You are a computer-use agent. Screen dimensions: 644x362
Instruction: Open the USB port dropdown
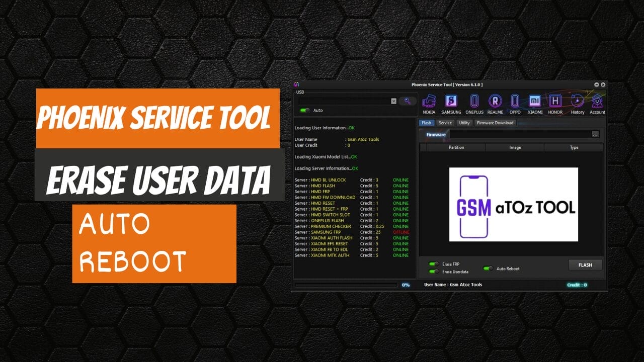tap(394, 101)
